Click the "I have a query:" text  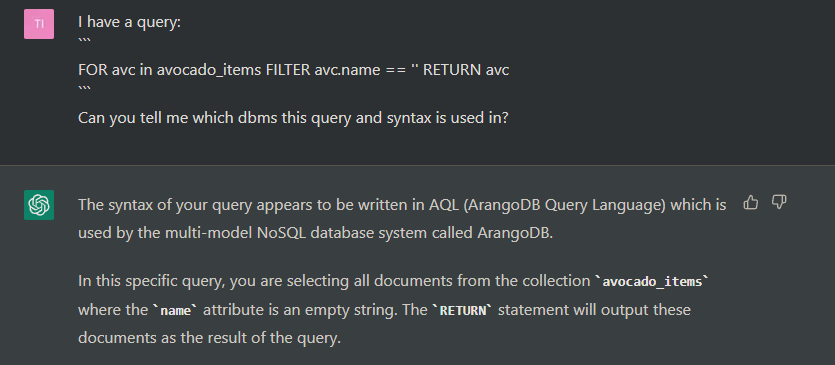pyautogui.click(x=129, y=22)
